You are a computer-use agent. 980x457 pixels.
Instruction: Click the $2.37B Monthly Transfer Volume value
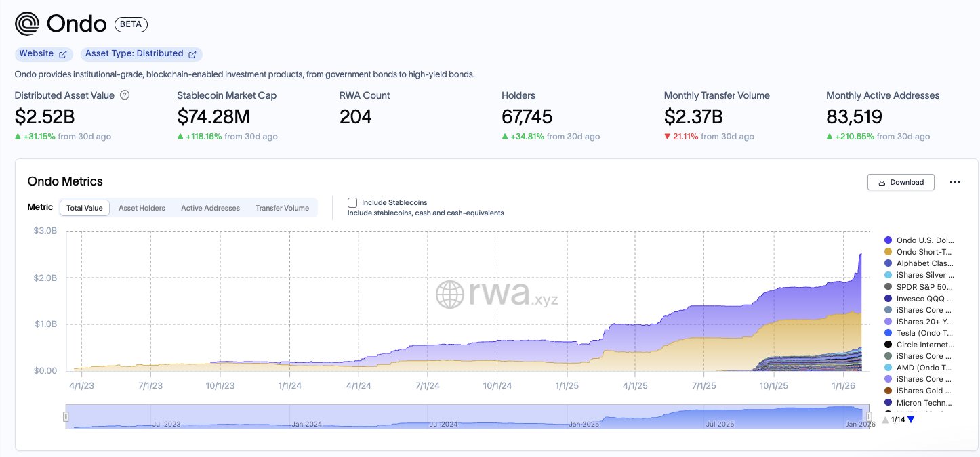pos(695,117)
